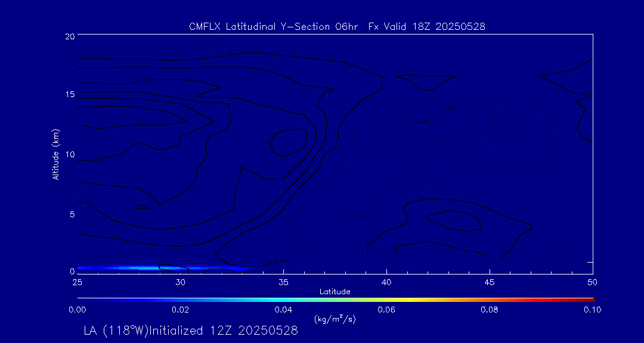The image size is (644, 343).
Task: Click the colorbar label '0.10'
Action: pos(592,310)
